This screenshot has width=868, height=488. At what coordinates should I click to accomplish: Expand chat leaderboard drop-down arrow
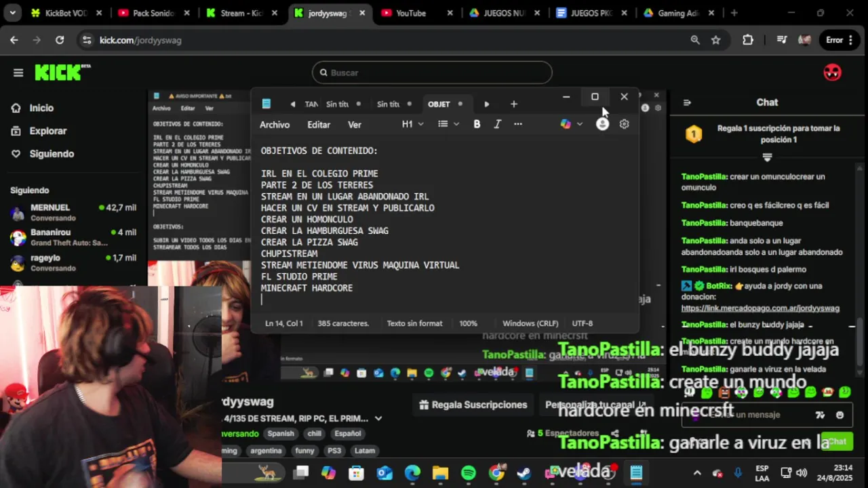coord(767,157)
